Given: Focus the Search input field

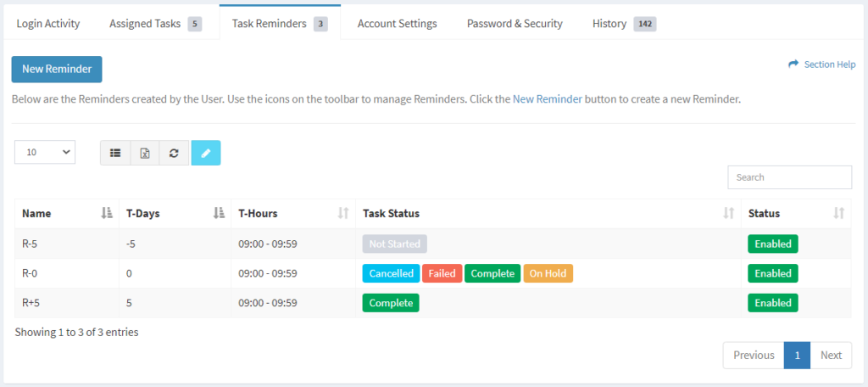Looking at the screenshot, I should point(790,177).
